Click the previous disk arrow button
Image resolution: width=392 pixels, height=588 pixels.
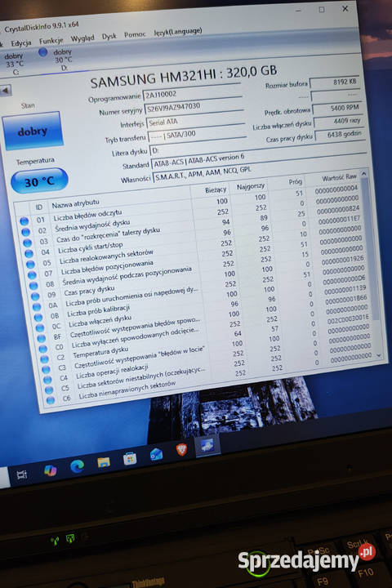click(x=6, y=91)
